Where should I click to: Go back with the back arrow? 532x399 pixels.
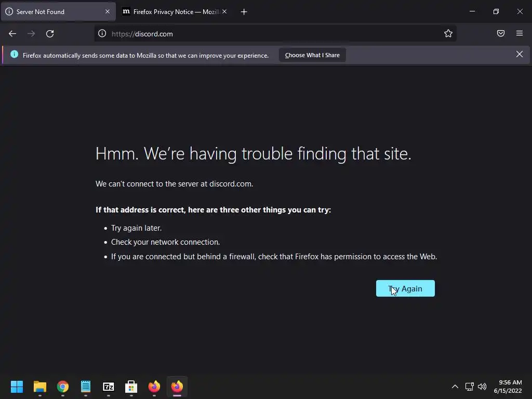coord(12,34)
